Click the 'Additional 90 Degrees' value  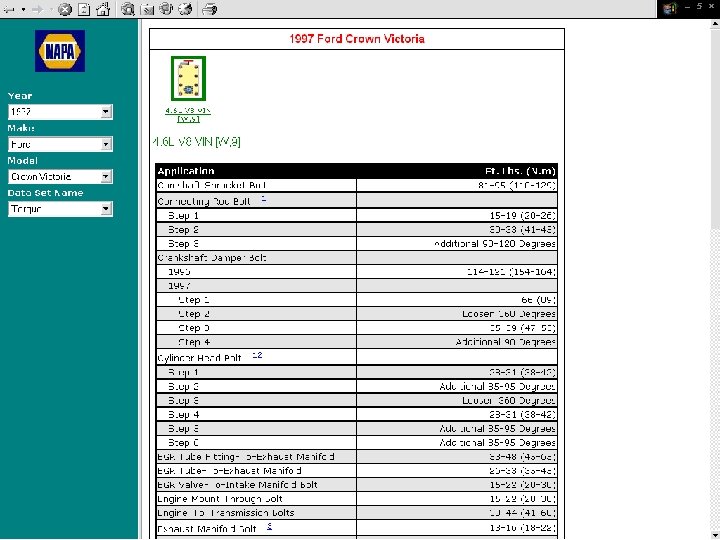point(506,342)
